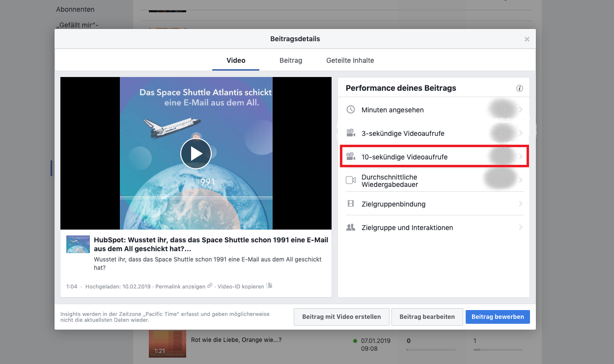This screenshot has height=364, width=614.
Task: Click the blue Beitrag bewerben button
Action: click(x=498, y=317)
